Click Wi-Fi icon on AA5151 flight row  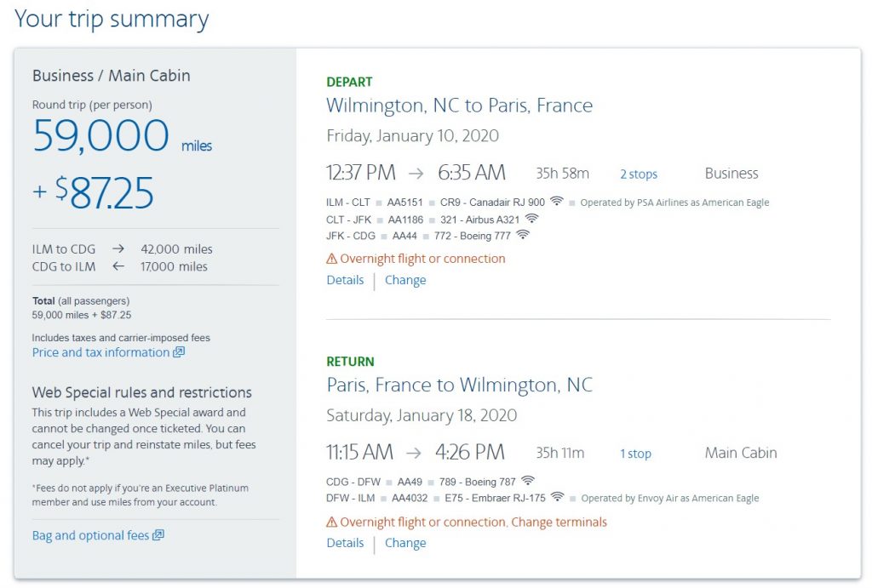(x=557, y=202)
